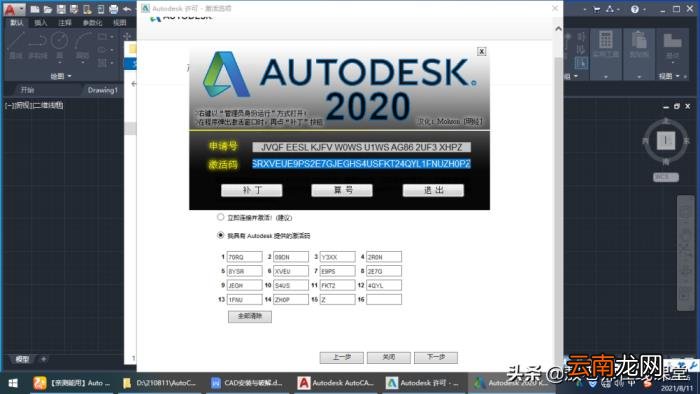This screenshot has width=700, height=394.
Task: Switch to the CAD安装与破解 document taskbar item
Action: [247, 383]
